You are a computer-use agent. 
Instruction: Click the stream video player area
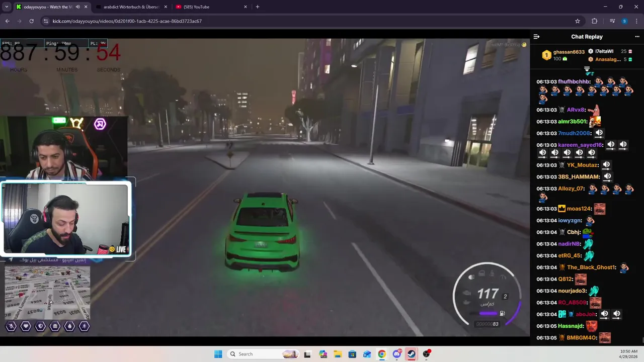265,187
